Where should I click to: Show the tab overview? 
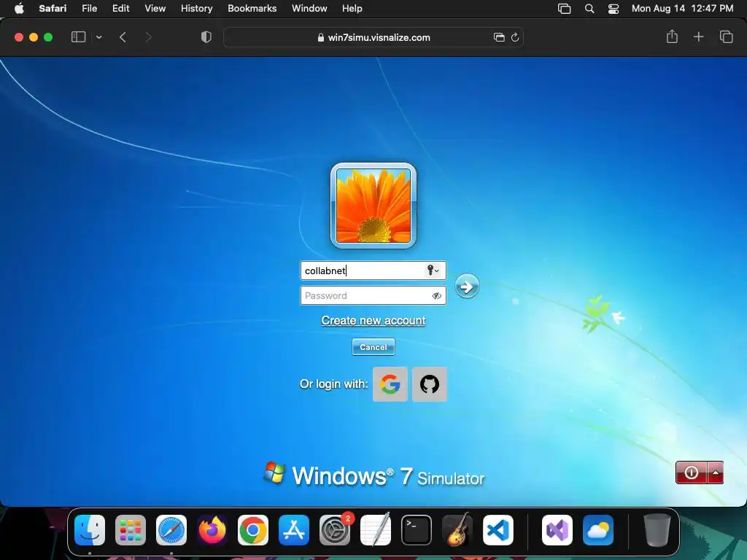(x=726, y=36)
